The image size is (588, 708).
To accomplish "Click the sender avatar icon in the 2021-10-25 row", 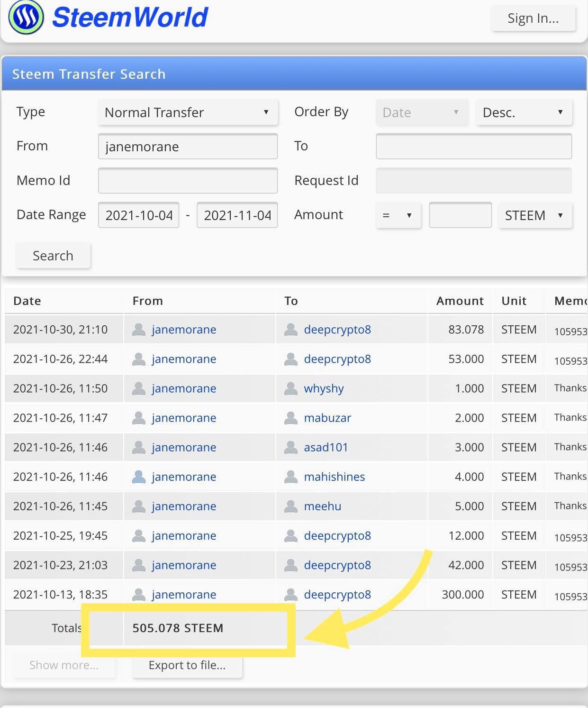I will point(138,535).
